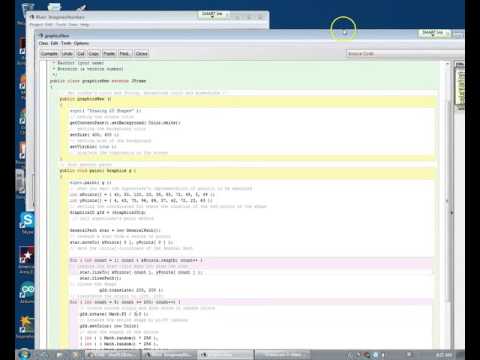Viewport: 480px width, 360px height.
Task: Click the 'int xPoints[]' array declaration line
Action: click(142, 194)
